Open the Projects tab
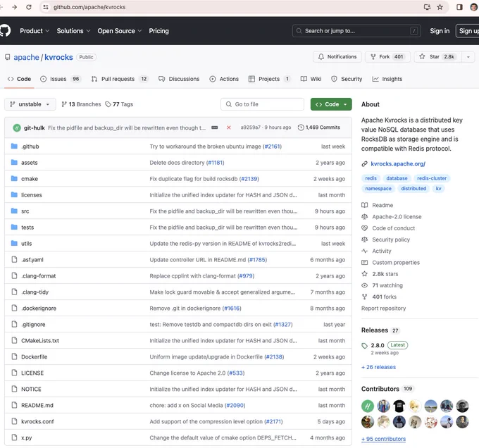Viewport: 479px width, 448px height. tap(269, 79)
